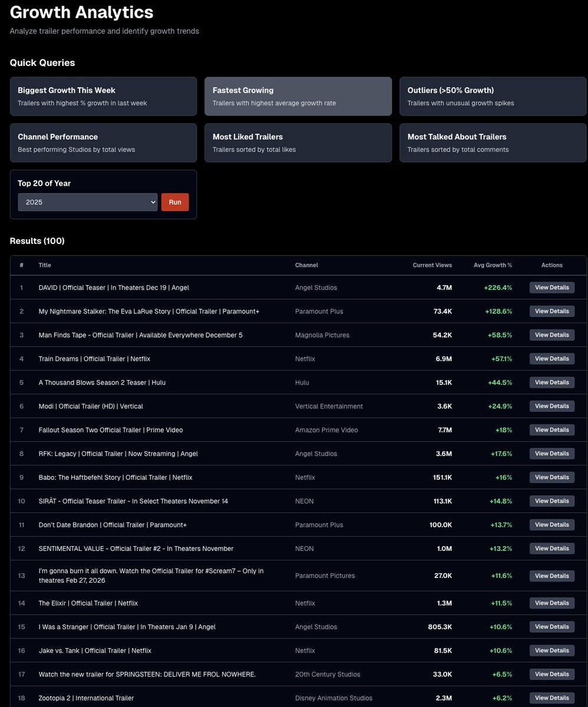Click channel 'Amazon Prime Video'
The image size is (588, 707).
tap(326, 430)
